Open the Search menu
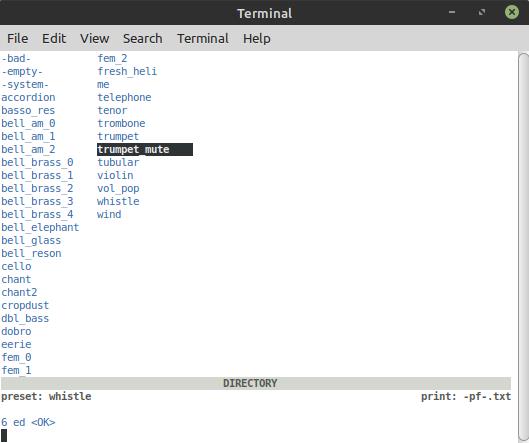 142,38
